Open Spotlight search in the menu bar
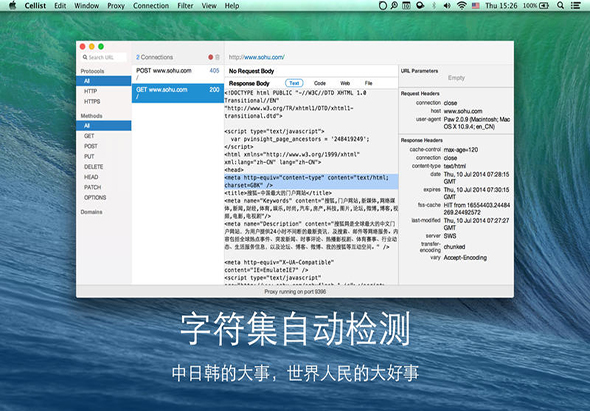This screenshot has width=590, height=411. pyautogui.click(x=560, y=5)
